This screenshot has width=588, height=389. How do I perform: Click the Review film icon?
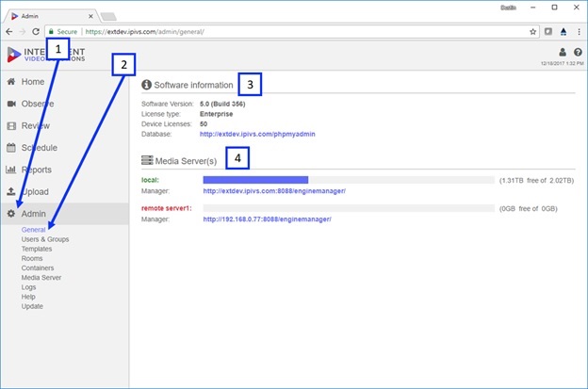pos(11,125)
